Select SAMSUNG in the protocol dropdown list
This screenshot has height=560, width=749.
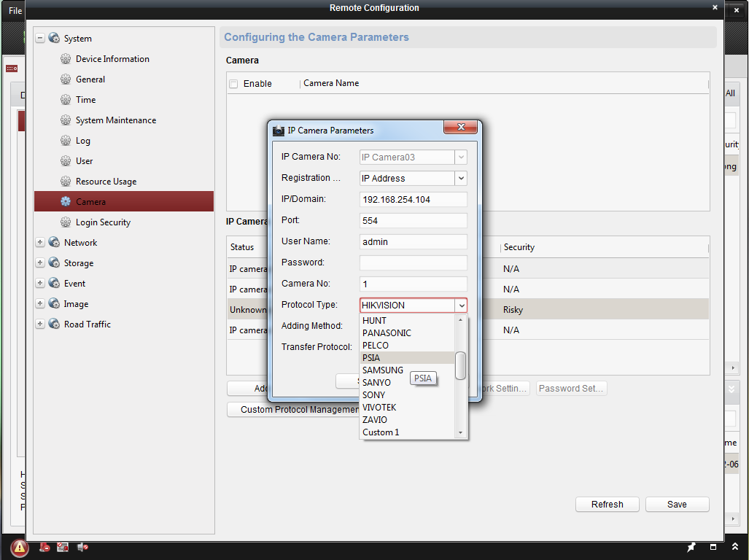(x=383, y=370)
